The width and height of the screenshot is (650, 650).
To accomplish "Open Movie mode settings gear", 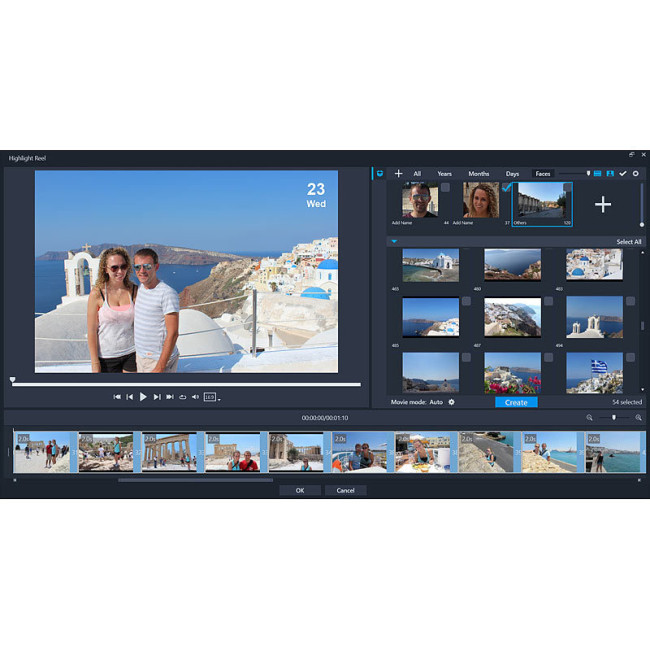I will [x=451, y=402].
